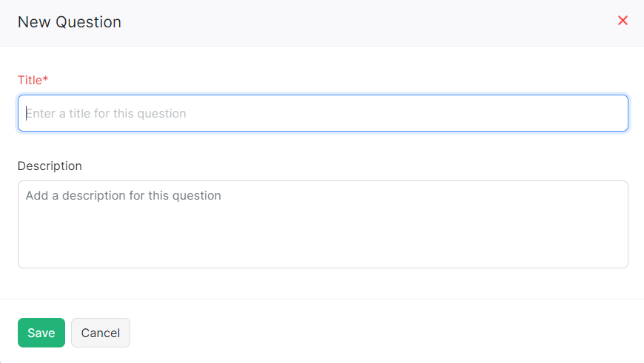
Task: Cancel creating the new question
Action: tap(101, 333)
